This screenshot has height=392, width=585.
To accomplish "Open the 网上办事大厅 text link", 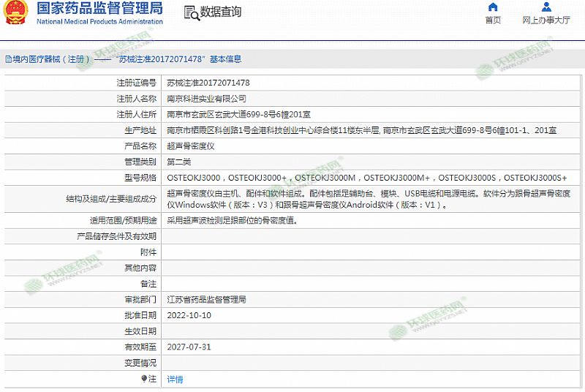I will click(546, 20).
